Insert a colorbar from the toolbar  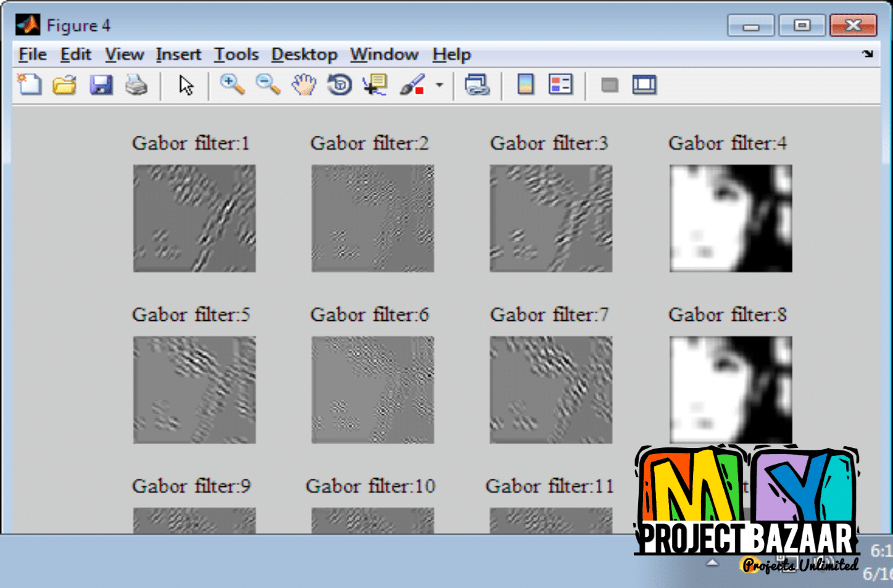click(525, 85)
